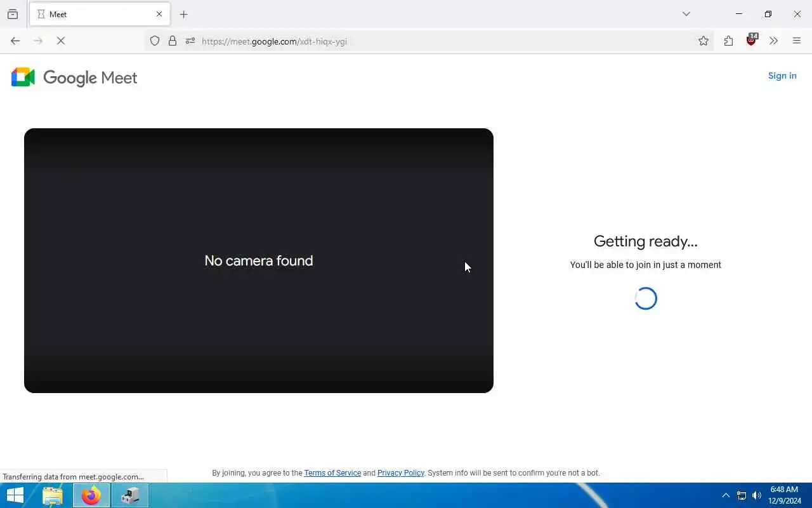This screenshot has width=812, height=508.
Task: Click the No camera found preview
Action: [x=259, y=260]
